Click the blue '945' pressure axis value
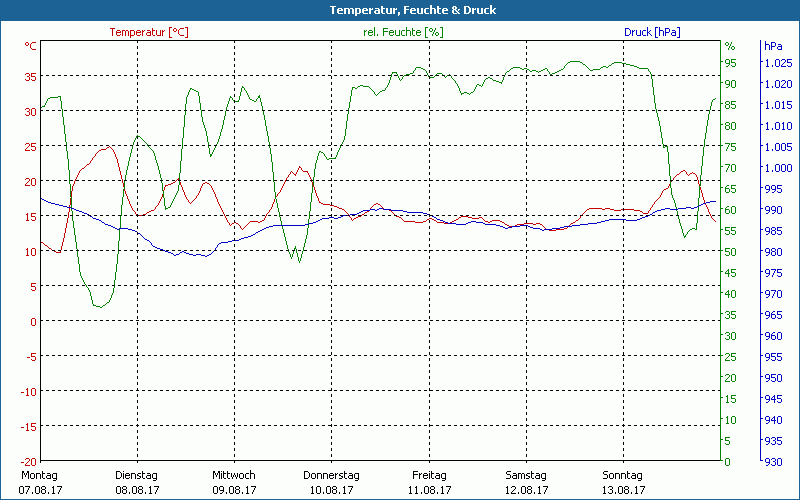Viewport: 800px width, 500px height. [773, 398]
